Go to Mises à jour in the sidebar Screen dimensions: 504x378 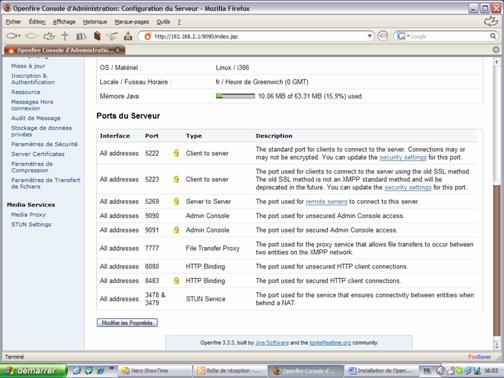(28, 66)
